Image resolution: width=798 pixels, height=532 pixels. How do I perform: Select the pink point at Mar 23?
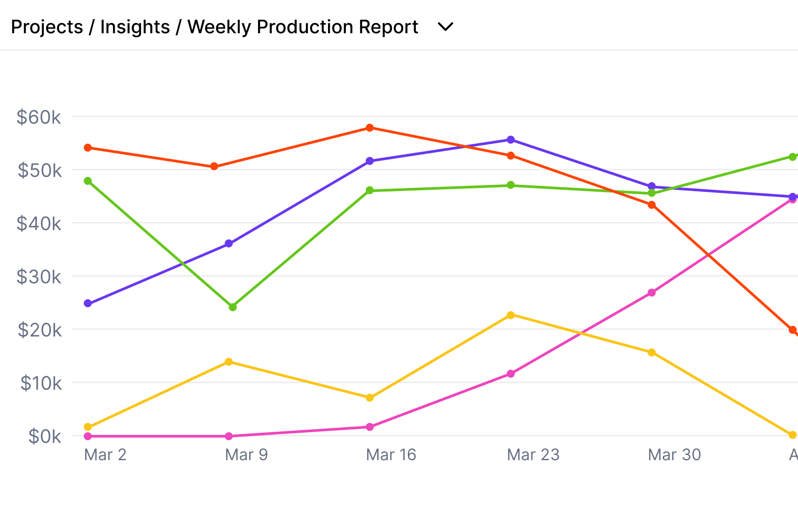pos(511,374)
